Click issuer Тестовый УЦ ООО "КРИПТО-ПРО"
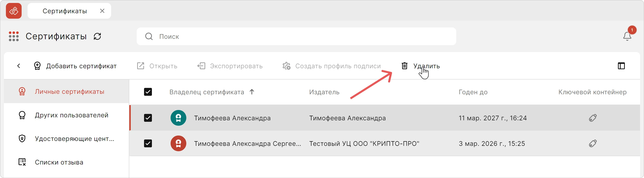Image resolution: width=644 pixels, height=178 pixels. coord(364,144)
